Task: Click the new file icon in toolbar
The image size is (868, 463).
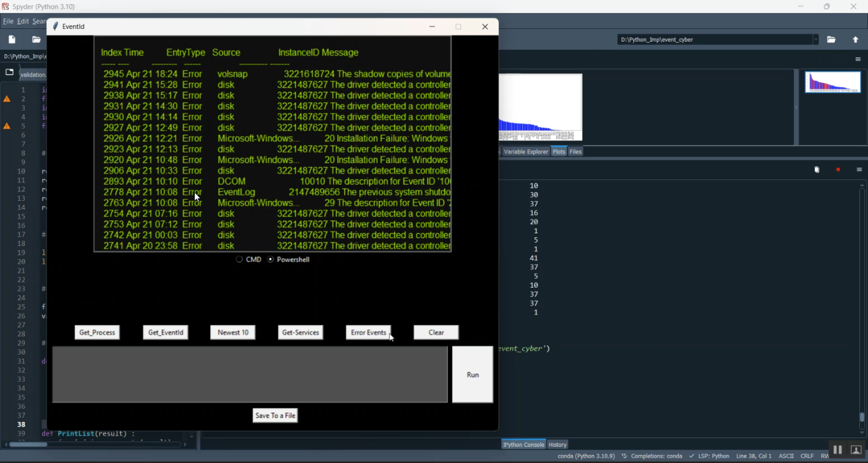Action: [x=12, y=39]
